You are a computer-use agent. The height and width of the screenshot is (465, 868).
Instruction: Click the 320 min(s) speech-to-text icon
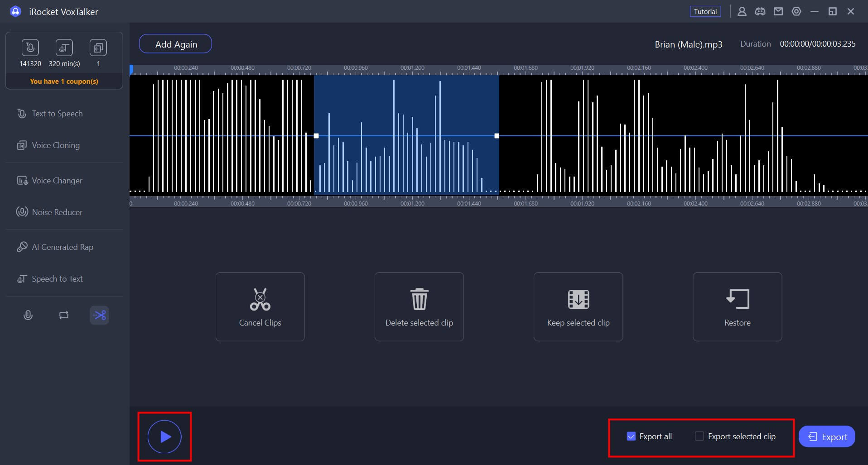pyautogui.click(x=64, y=48)
